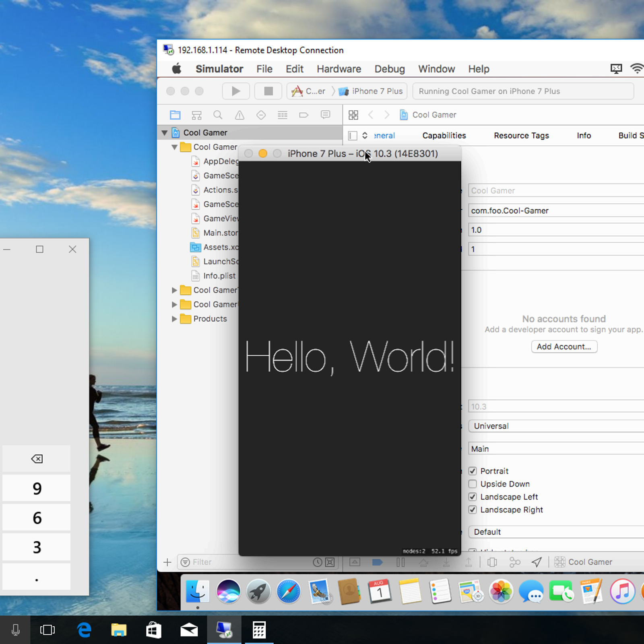Viewport: 644px width, 644px height.
Task: Open the Debug menu
Action: coord(390,69)
